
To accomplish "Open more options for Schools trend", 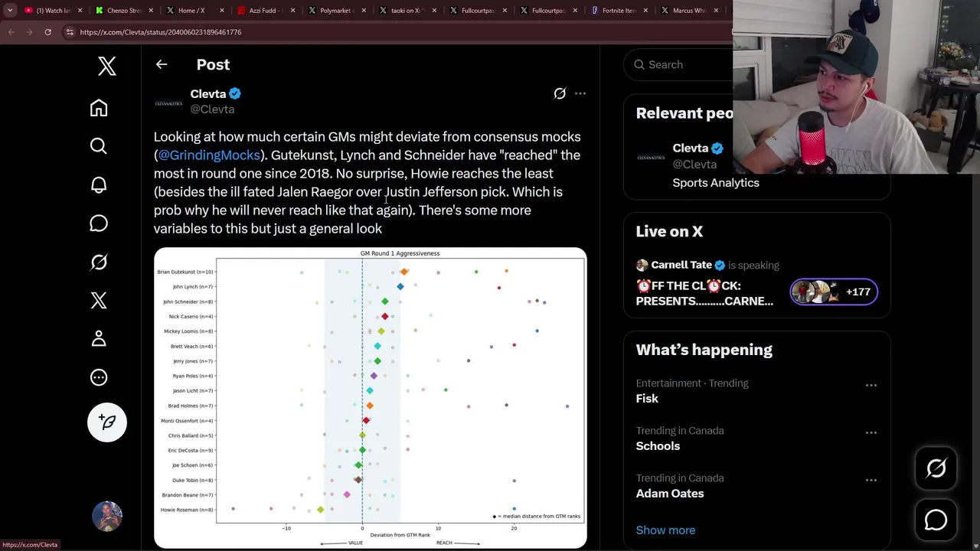I will click(871, 432).
